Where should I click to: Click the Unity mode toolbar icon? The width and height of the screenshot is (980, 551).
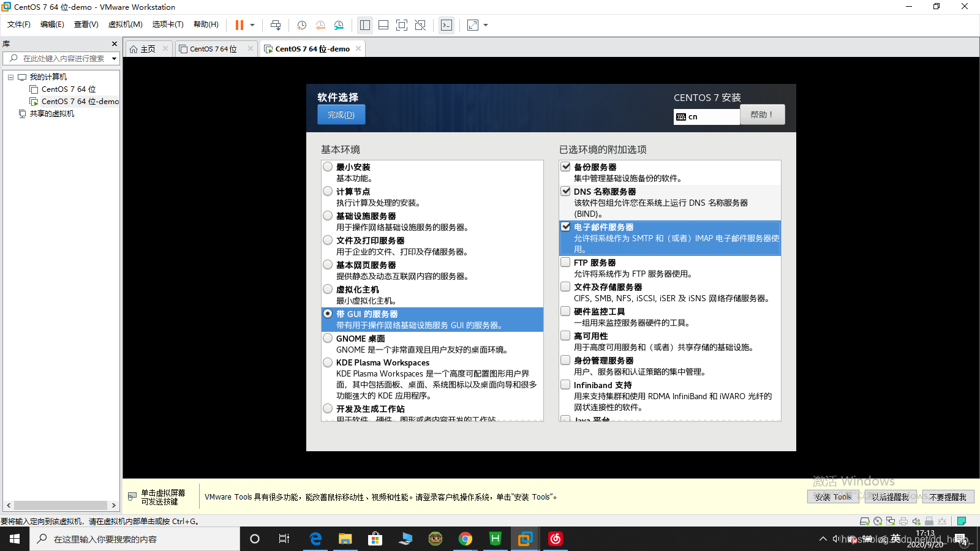tap(420, 25)
